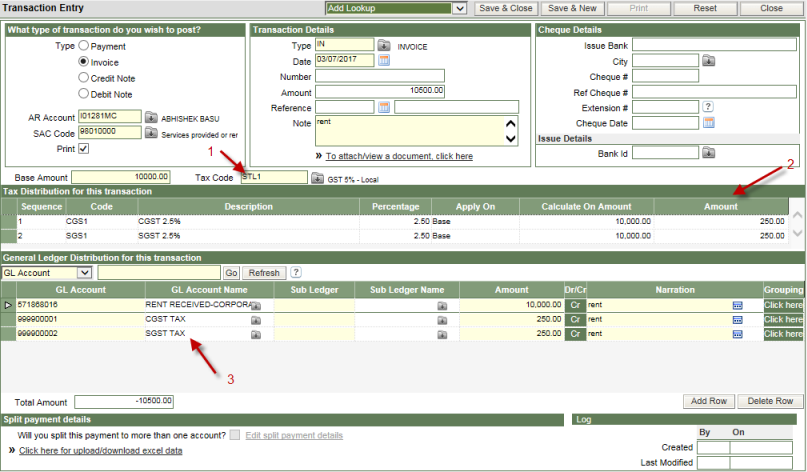Click the Tax Code lookup icon
807x472 pixels.
coord(318,178)
